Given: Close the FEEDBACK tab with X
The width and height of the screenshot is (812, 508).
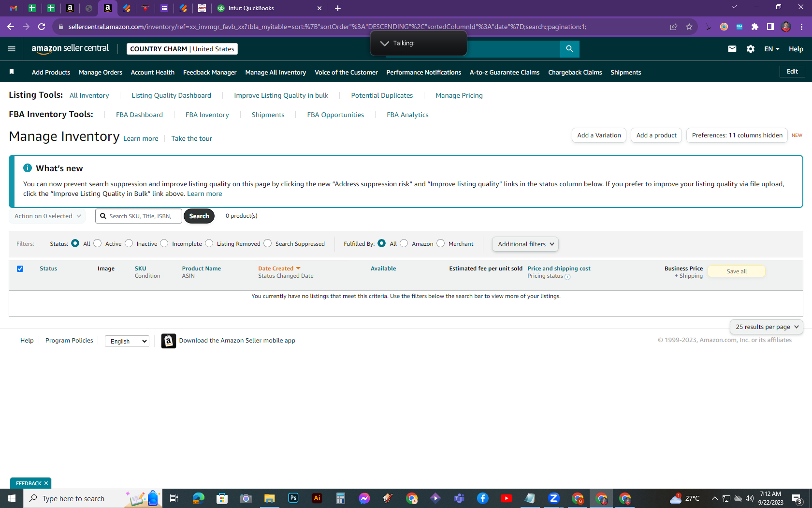Looking at the screenshot, I should coord(46,483).
